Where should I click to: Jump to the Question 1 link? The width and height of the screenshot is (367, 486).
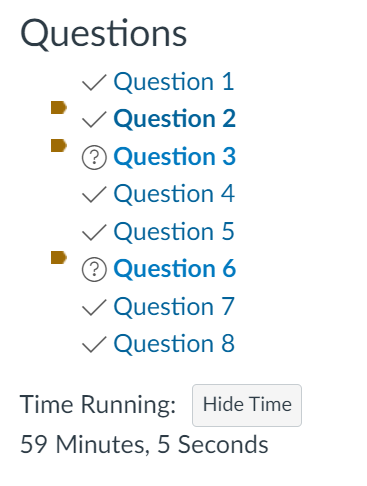click(x=174, y=82)
